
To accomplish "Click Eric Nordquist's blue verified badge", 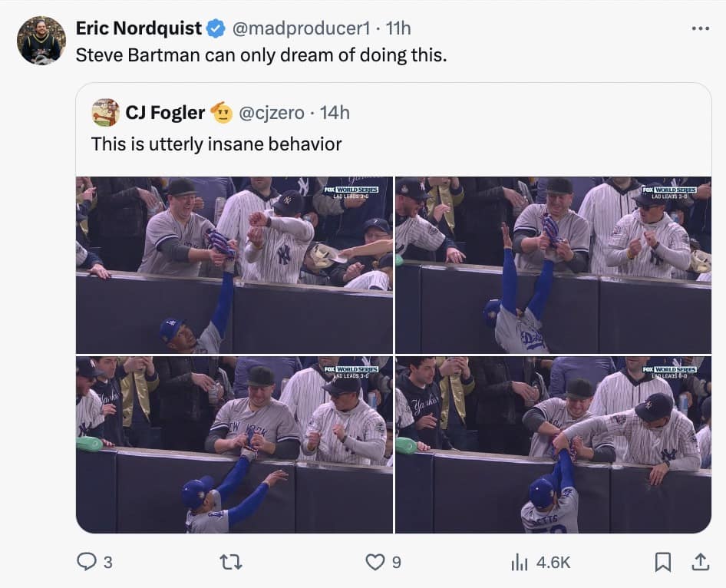I will click(216, 28).
